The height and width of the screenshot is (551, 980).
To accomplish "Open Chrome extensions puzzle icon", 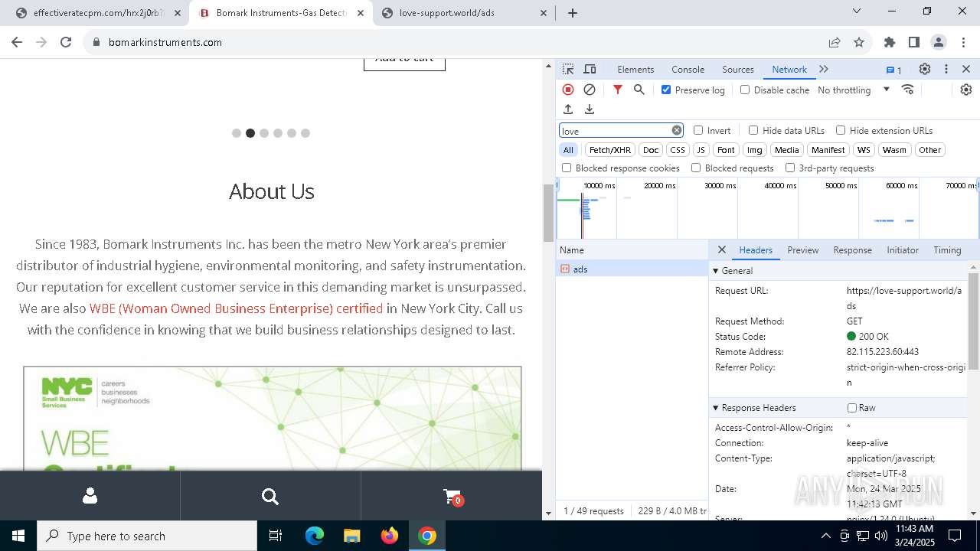I will click(x=890, y=42).
